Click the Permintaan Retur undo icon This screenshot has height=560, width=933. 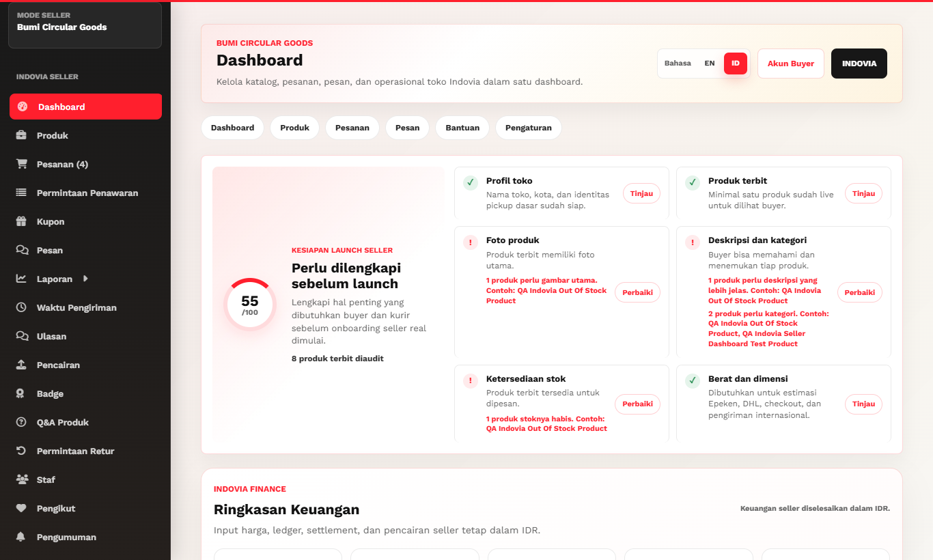click(x=22, y=451)
